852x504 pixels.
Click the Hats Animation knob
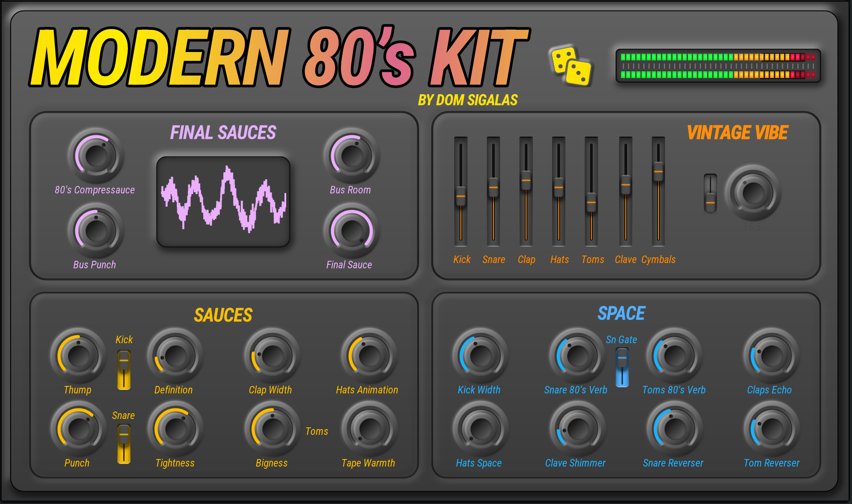(369, 356)
